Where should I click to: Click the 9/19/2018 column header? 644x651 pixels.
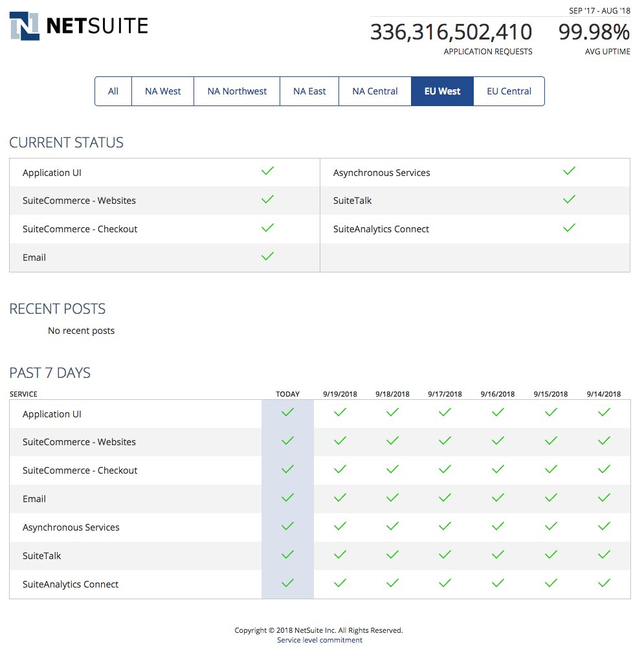point(340,394)
